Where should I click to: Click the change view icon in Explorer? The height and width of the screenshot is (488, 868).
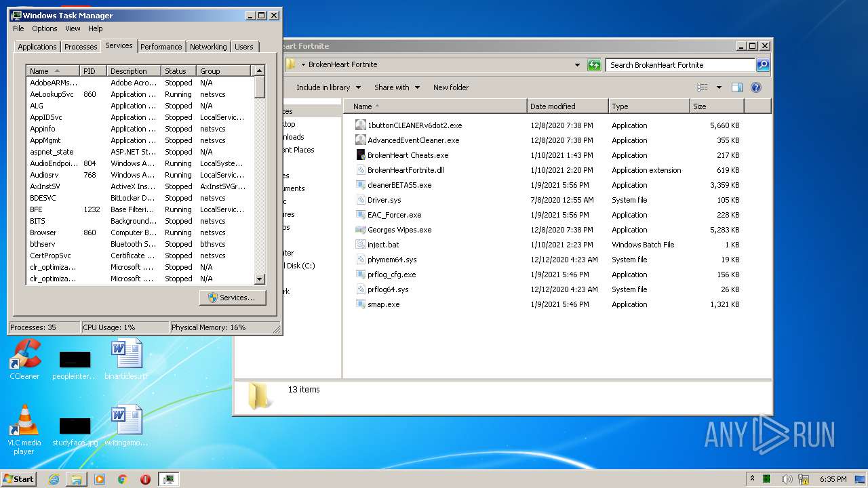pyautogui.click(x=703, y=87)
